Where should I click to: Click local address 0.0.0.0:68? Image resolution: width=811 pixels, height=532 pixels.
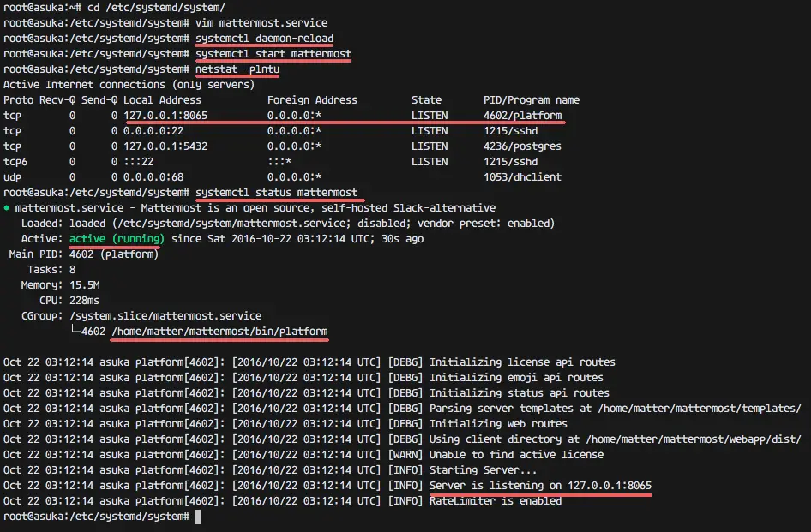(153, 177)
